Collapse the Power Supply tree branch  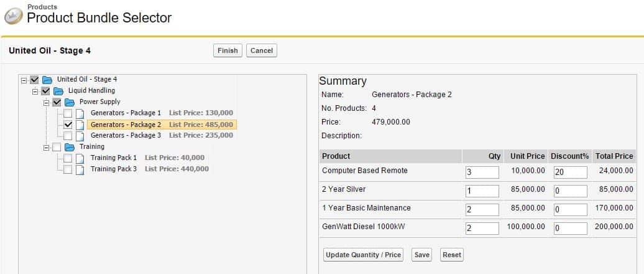point(46,102)
